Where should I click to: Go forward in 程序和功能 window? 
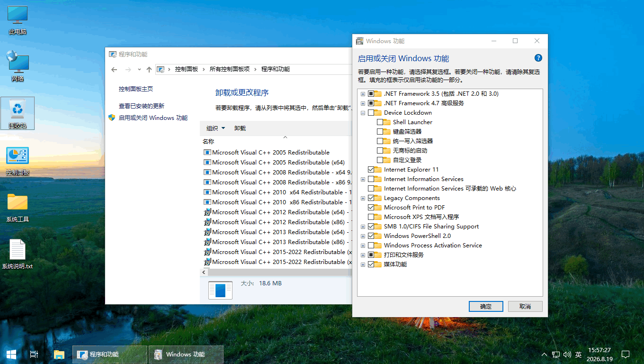128,69
